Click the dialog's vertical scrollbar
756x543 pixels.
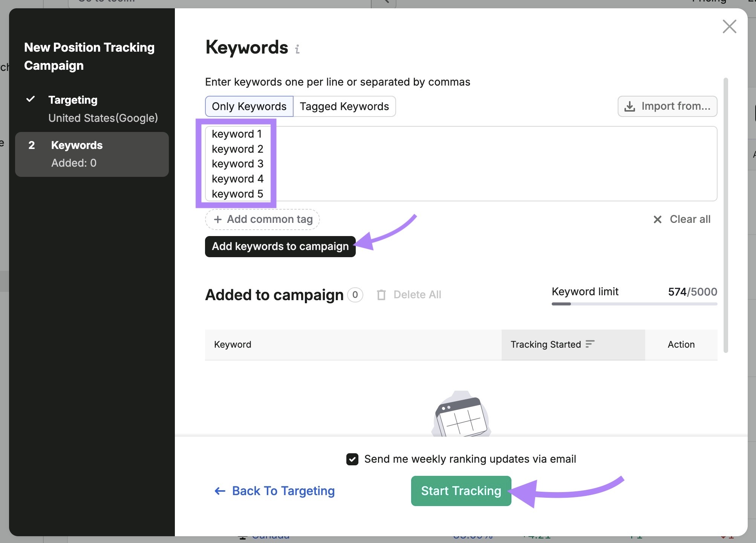[726, 215]
